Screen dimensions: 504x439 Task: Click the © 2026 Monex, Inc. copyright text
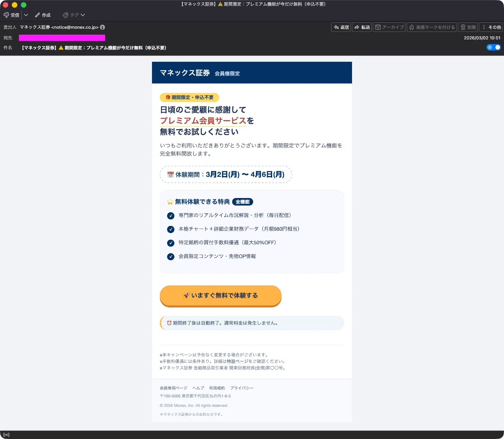[194, 406]
